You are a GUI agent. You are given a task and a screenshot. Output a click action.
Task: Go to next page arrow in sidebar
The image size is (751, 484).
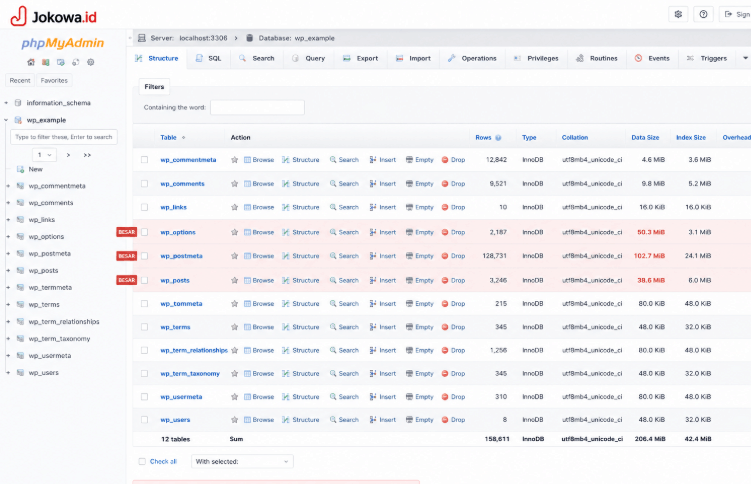68,155
